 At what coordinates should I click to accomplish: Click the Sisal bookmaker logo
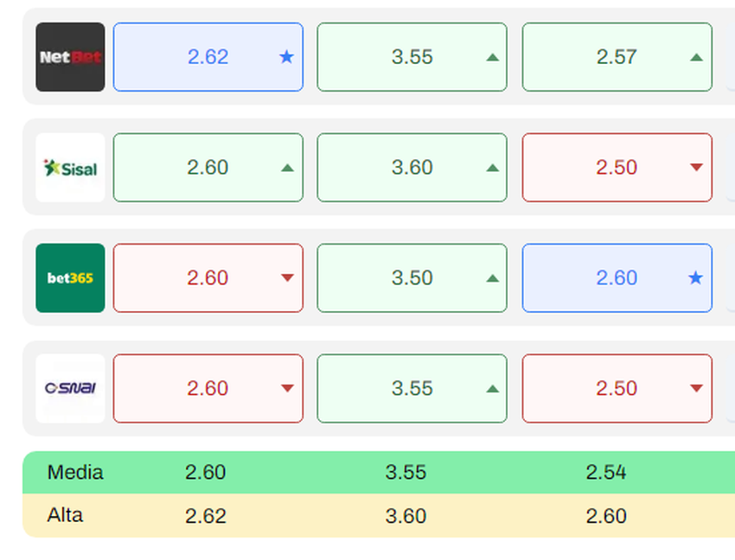pos(70,168)
